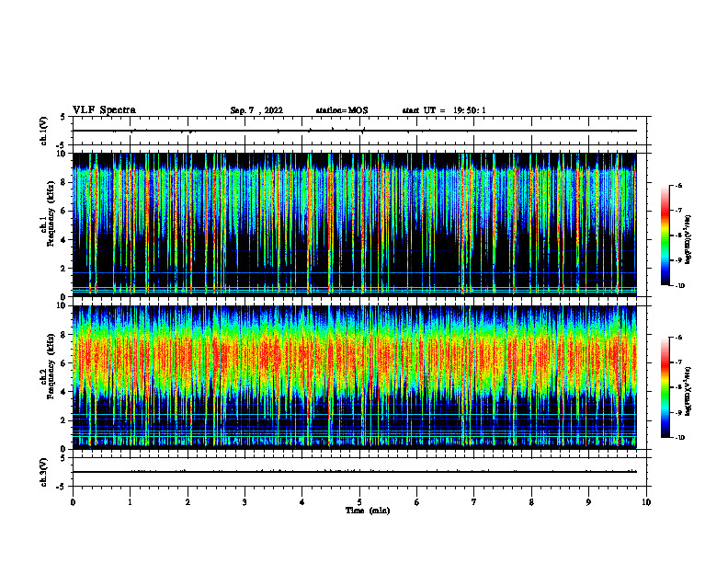Click the "VLF Spectra" plot title

[x=104, y=110]
